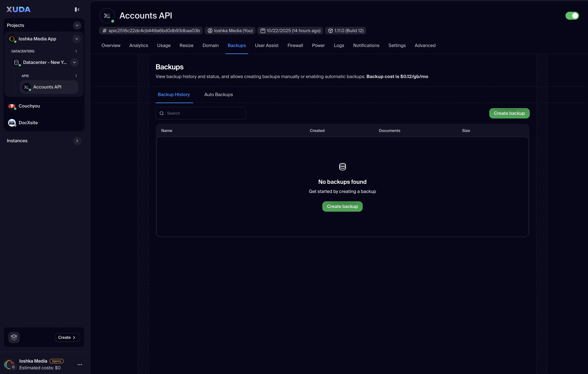Expand the Instances section
The image size is (588, 374).
click(77, 141)
